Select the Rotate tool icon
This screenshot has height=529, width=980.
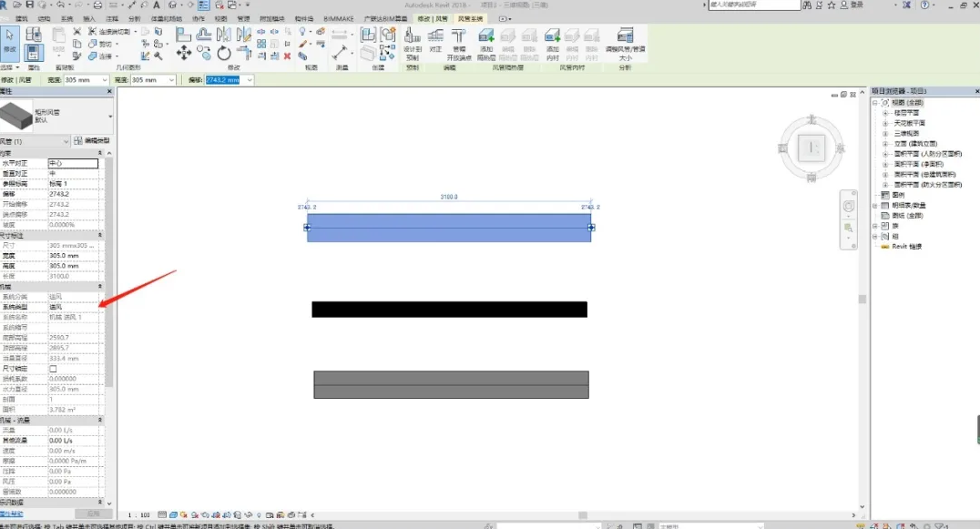[224, 54]
